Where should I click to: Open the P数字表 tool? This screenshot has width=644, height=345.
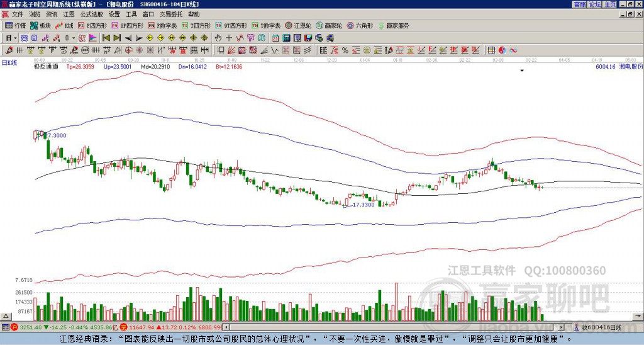[x=162, y=25]
